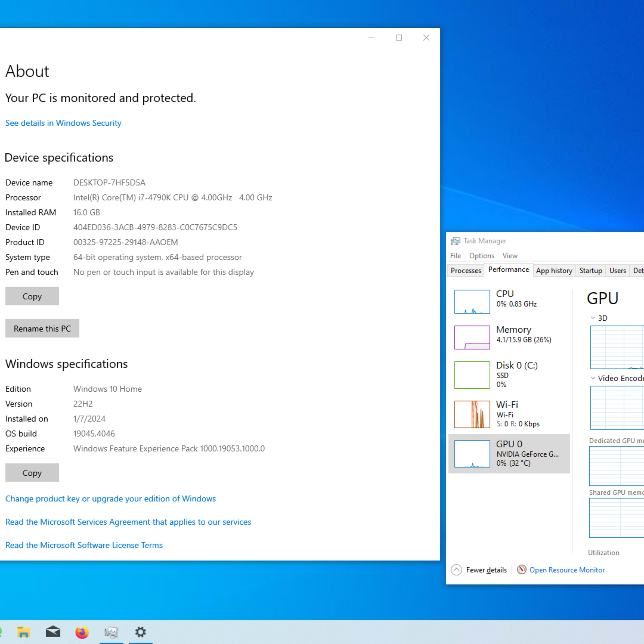Click the Version value 22H2
Viewport: 644px width, 644px height.
83,404
